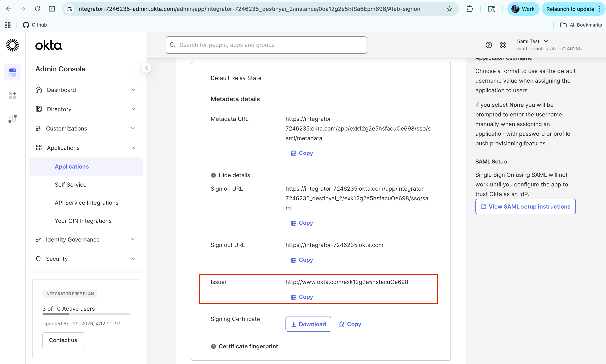Open the Self Service submenu item

pyautogui.click(x=70, y=185)
